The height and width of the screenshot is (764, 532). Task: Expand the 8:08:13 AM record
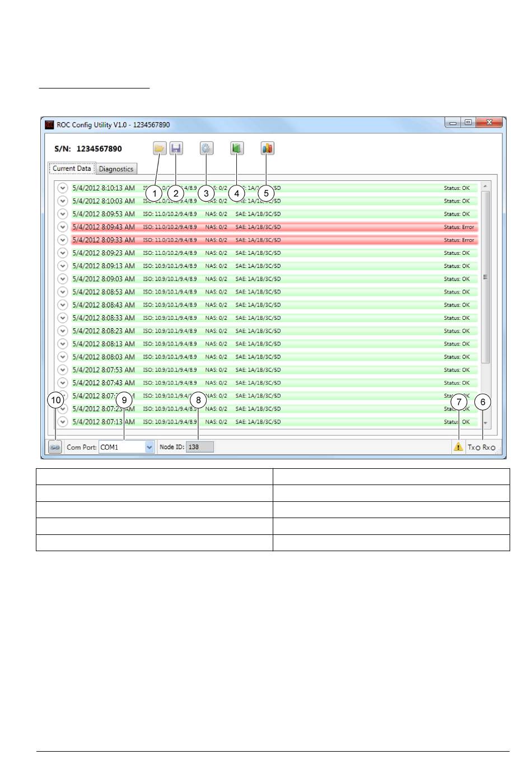pyautogui.click(x=63, y=344)
